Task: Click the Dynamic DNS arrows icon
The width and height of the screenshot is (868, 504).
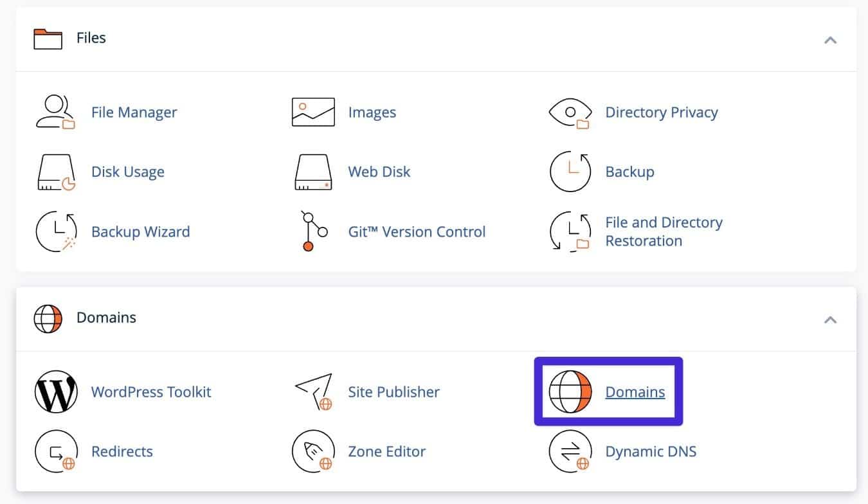Action: [x=570, y=451]
